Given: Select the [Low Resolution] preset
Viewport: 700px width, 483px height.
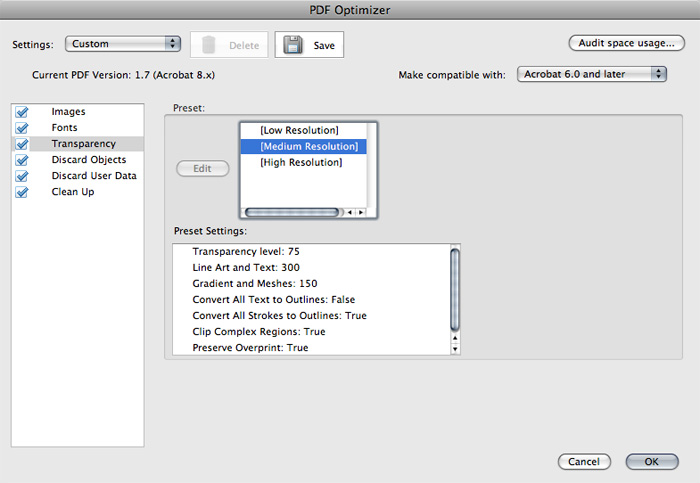Looking at the screenshot, I should [299, 131].
